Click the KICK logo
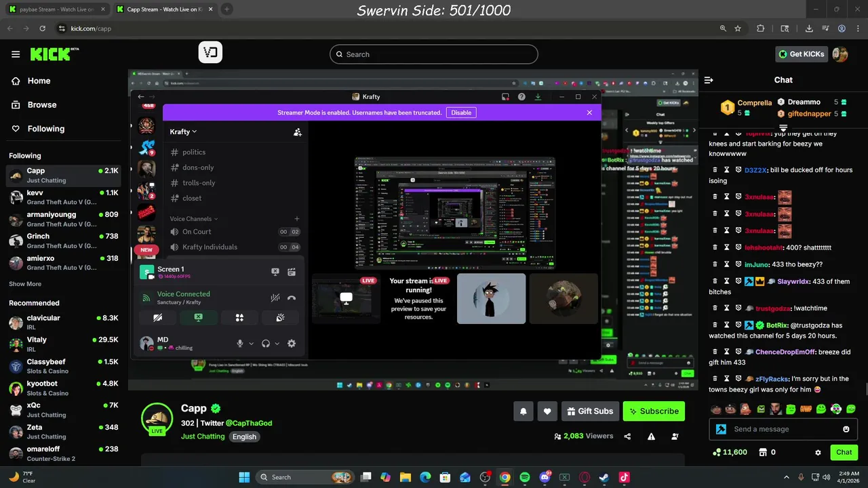Screen dimensions: 868x488 point(55,54)
